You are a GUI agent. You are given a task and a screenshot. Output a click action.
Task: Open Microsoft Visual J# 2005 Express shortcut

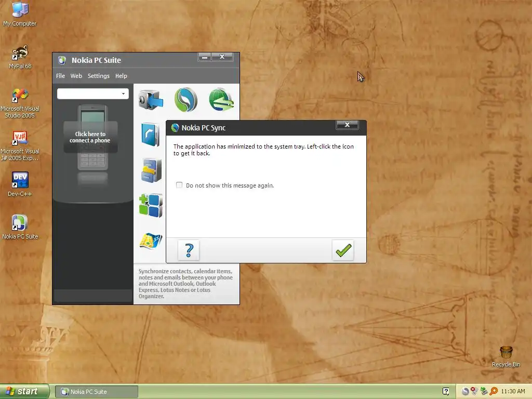[x=20, y=146]
